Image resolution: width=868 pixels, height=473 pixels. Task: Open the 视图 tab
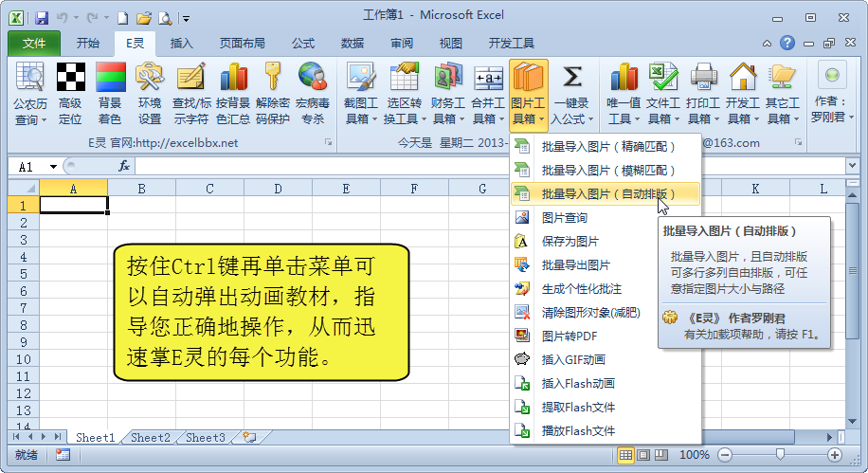pyautogui.click(x=451, y=44)
